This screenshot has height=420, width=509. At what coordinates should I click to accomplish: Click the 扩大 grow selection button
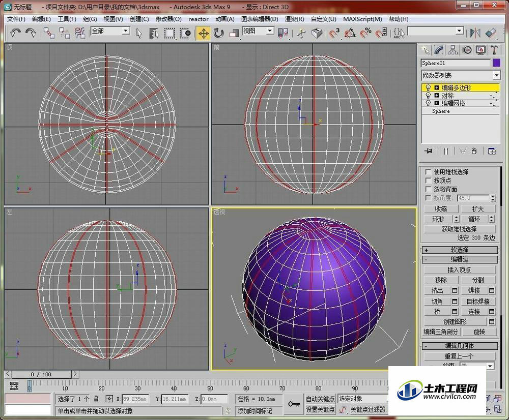click(x=478, y=209)
